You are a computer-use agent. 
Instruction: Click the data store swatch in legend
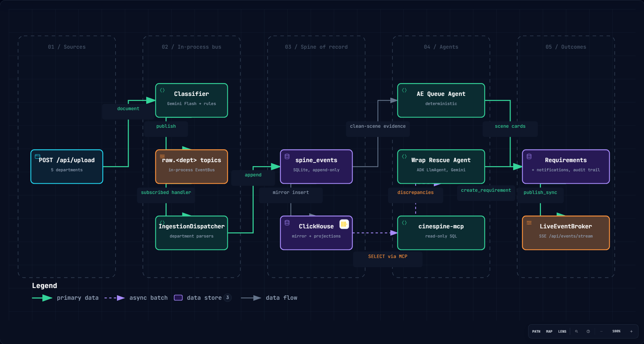(178, 298)
